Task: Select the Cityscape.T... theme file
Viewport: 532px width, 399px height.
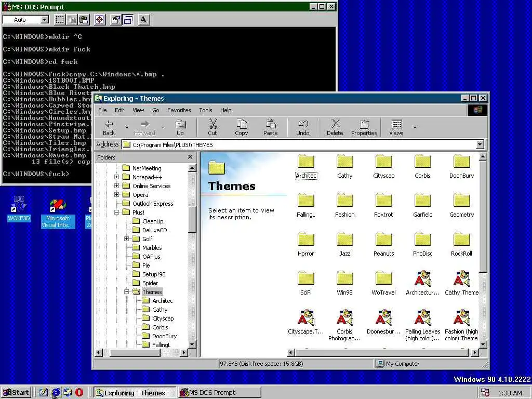Action: [305, 322]
